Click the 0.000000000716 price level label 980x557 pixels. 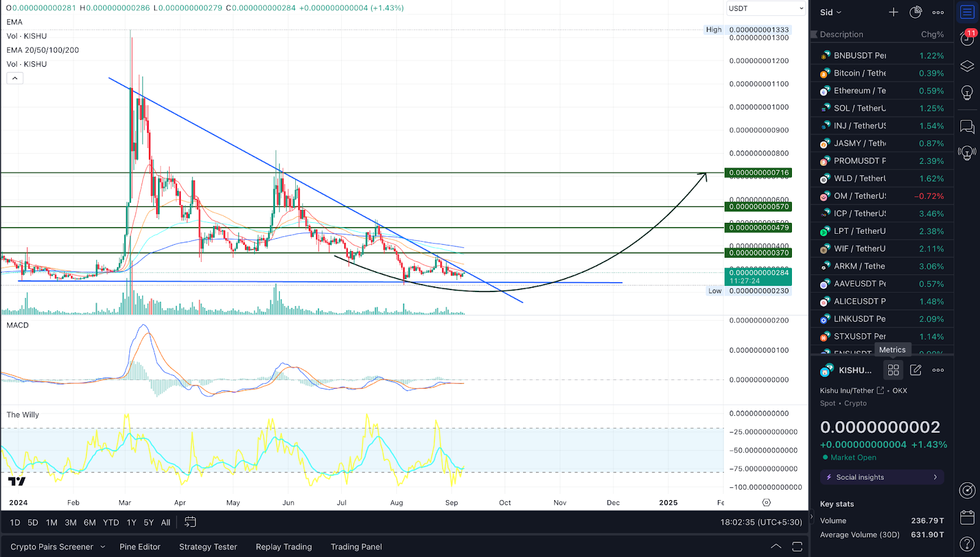click(758, 173)
